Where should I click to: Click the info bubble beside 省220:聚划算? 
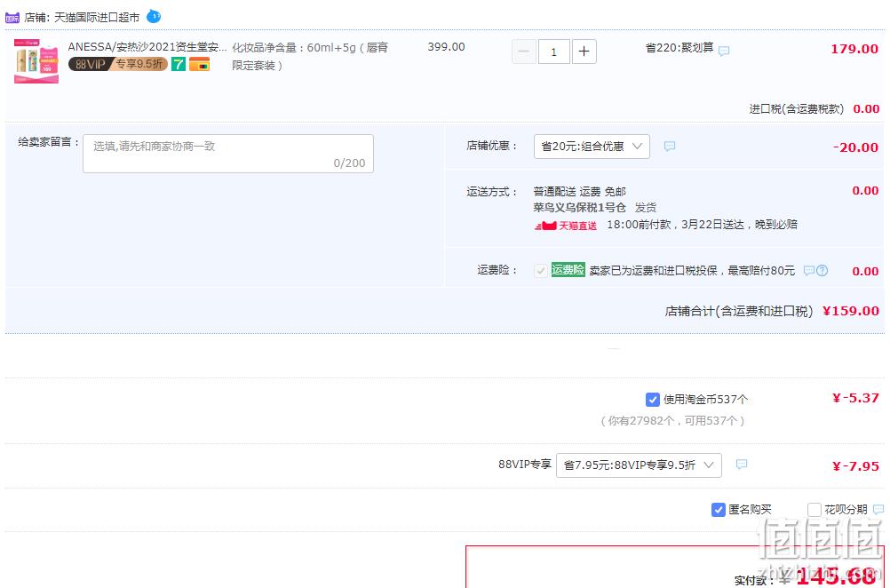(x=724, y=52)
